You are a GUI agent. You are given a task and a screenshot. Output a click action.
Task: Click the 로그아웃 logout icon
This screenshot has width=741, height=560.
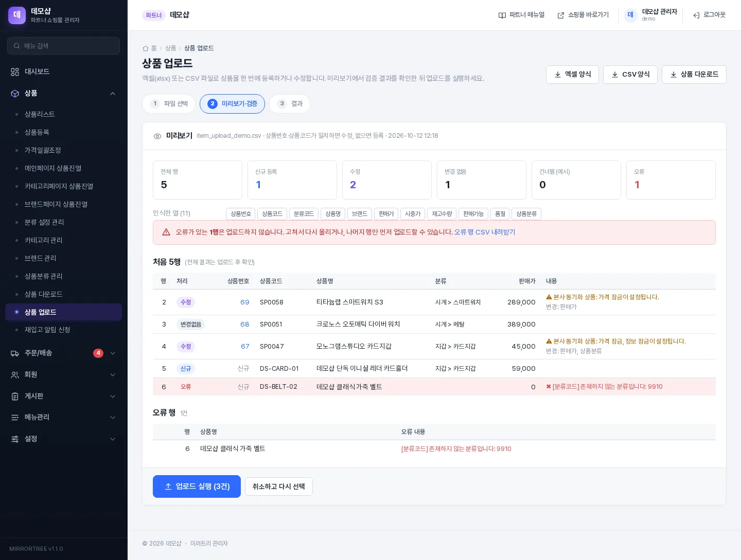(696, 15)
